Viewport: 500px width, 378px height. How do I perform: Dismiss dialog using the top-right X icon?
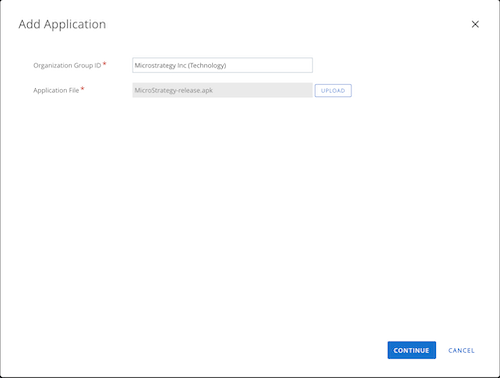tap(475, 24)
